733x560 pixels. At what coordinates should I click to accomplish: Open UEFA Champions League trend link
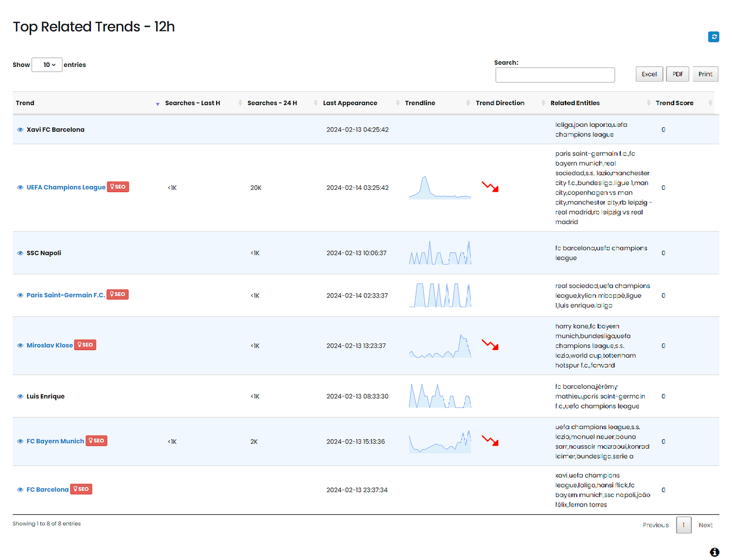point(66,187)
